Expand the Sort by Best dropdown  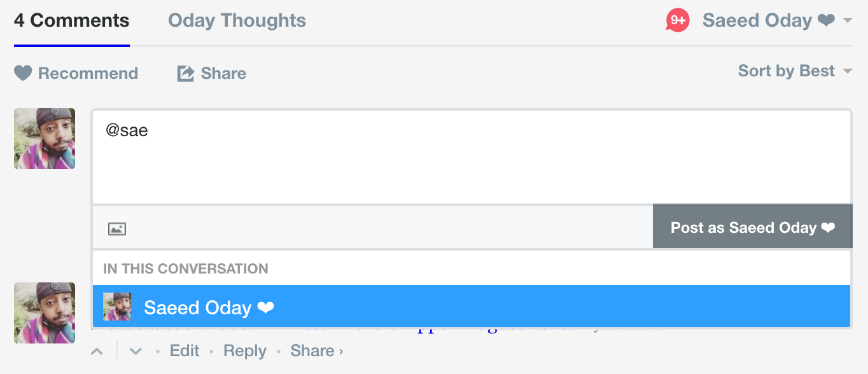pos(795,71)
